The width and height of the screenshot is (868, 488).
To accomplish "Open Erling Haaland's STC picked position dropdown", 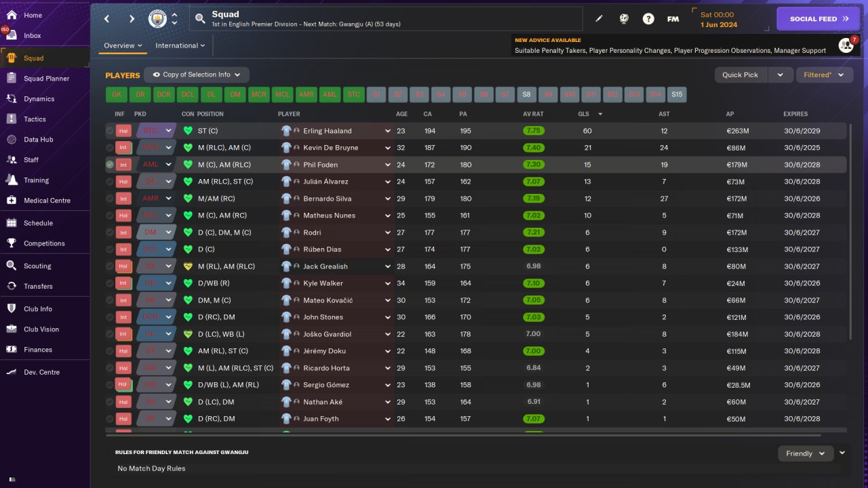I will pos(156,131).
